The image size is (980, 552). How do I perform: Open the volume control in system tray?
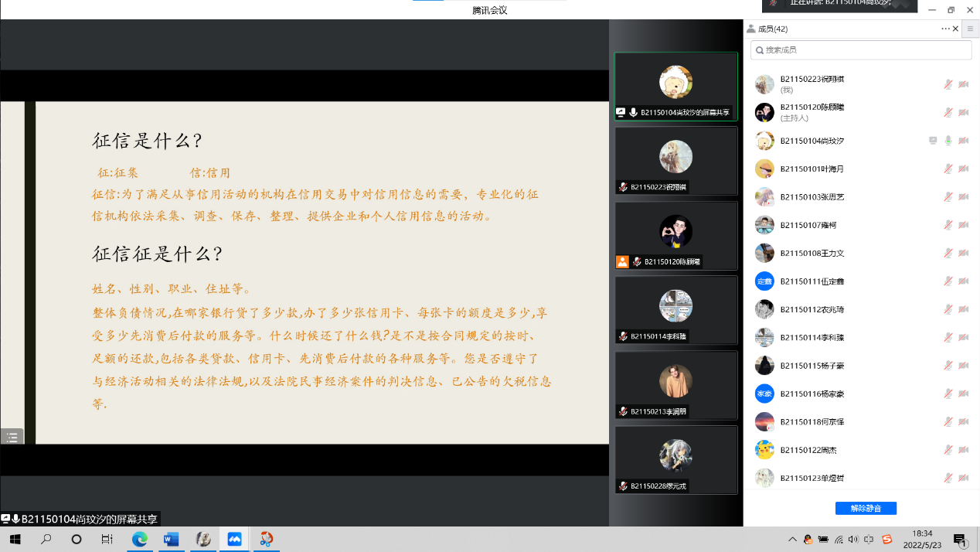pos(853,539)
